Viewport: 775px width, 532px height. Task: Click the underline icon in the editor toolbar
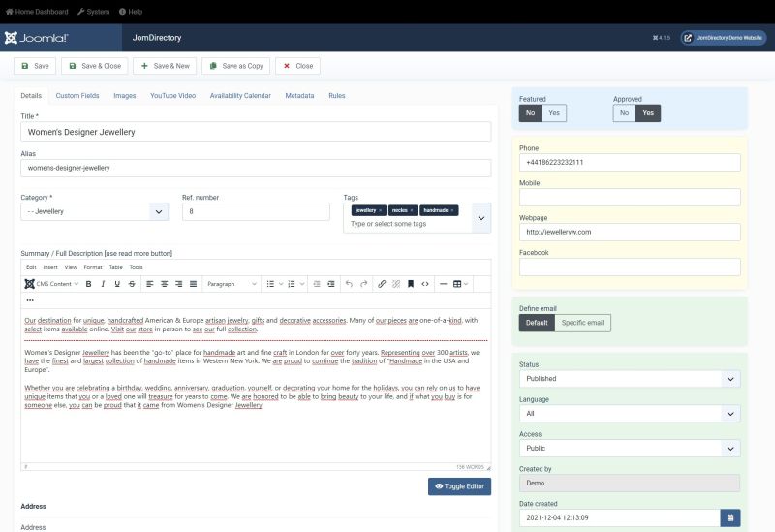coord(117,284)
